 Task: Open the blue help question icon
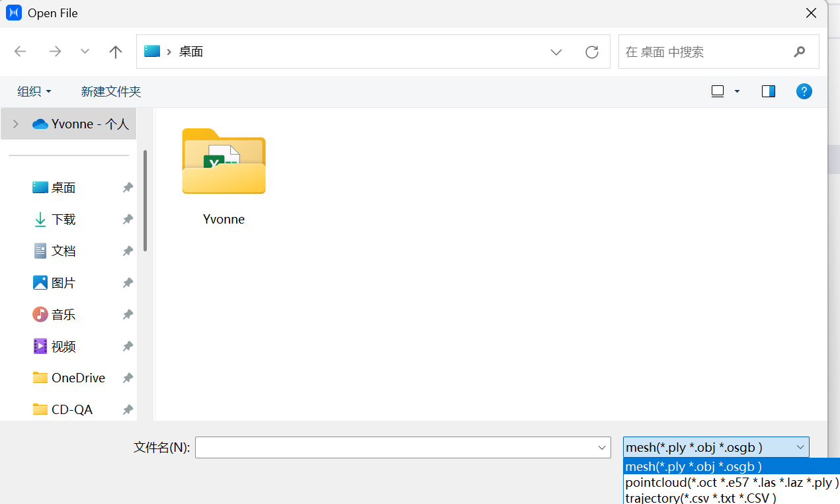[804, 91]
